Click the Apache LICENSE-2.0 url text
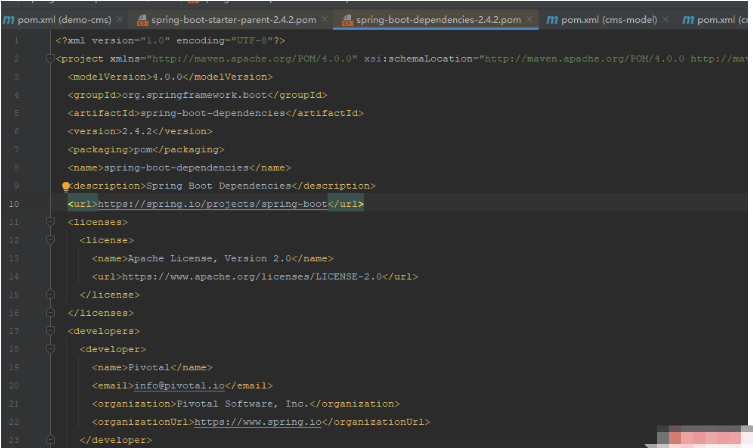This screenshot has width=753, height=448. click(x=252, y=277)
